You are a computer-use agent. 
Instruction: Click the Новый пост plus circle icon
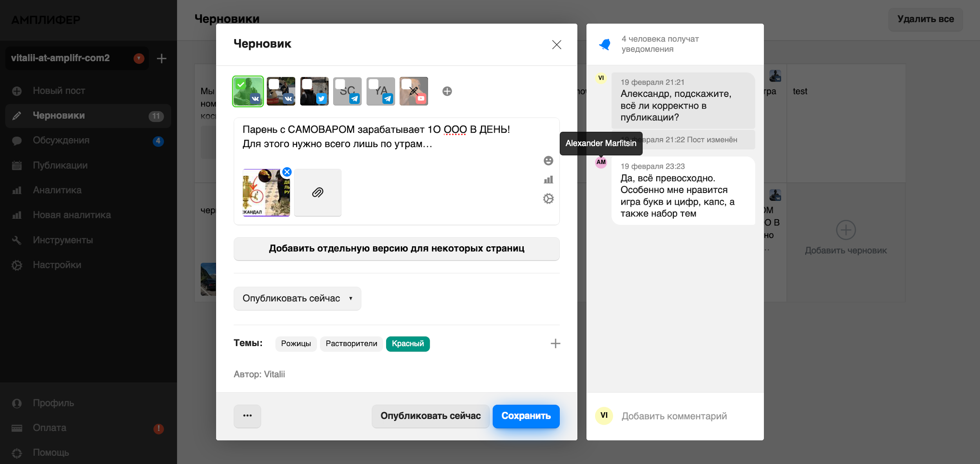[17, 91]
